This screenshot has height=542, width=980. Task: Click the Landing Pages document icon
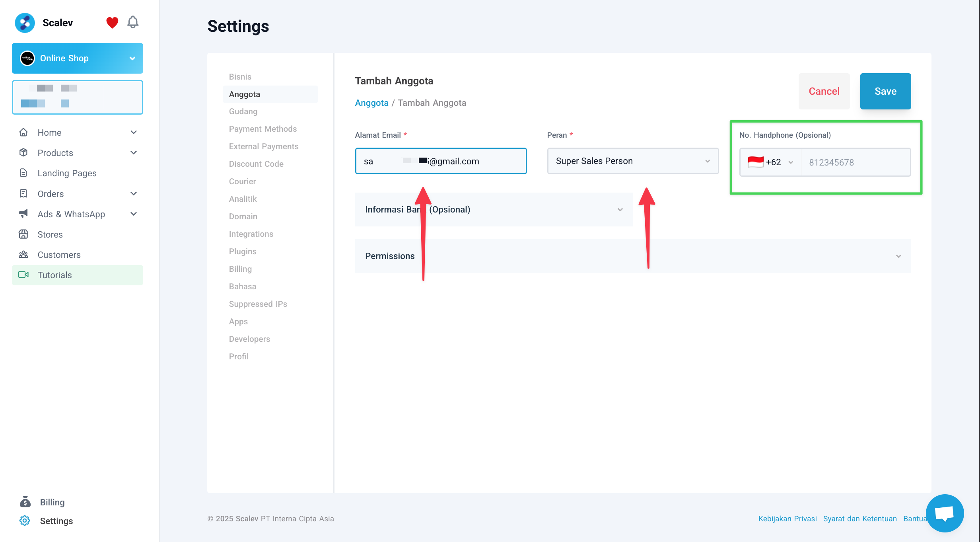click(x=23, y=173)
